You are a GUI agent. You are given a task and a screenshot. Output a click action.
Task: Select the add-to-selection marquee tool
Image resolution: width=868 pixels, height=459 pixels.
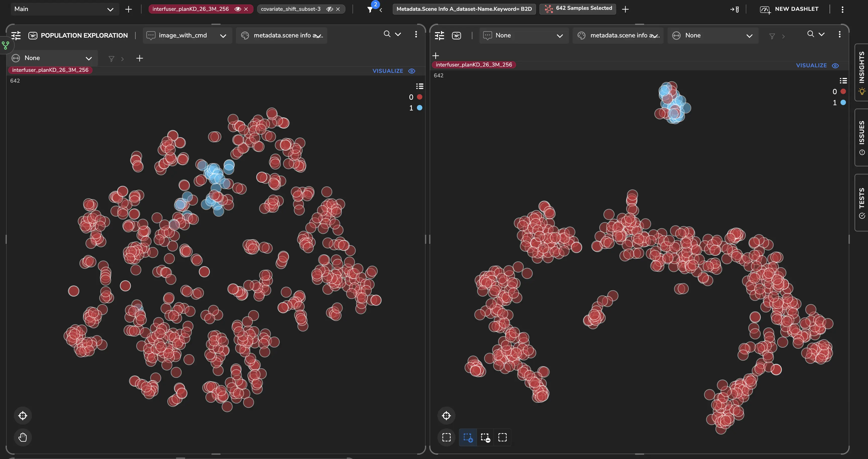(468, 437)
